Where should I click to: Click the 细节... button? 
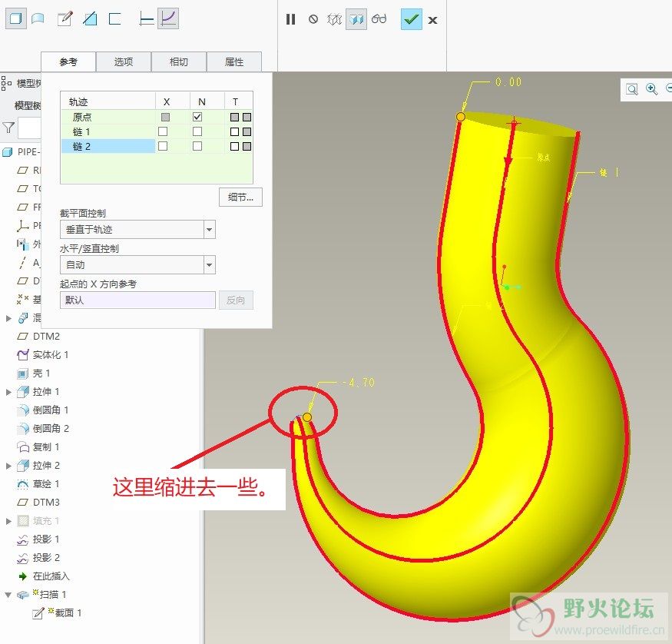[240, 198]
